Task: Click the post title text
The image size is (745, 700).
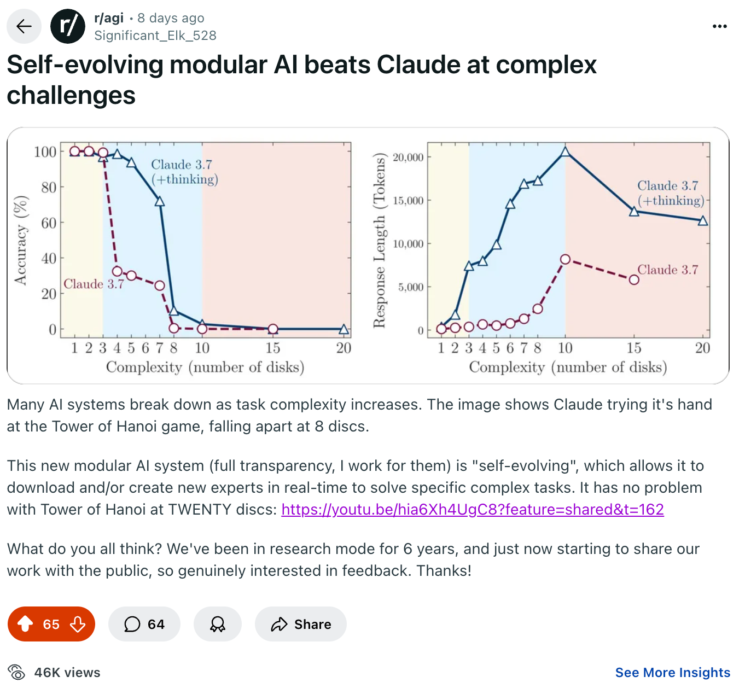Action: coord(301,79)
